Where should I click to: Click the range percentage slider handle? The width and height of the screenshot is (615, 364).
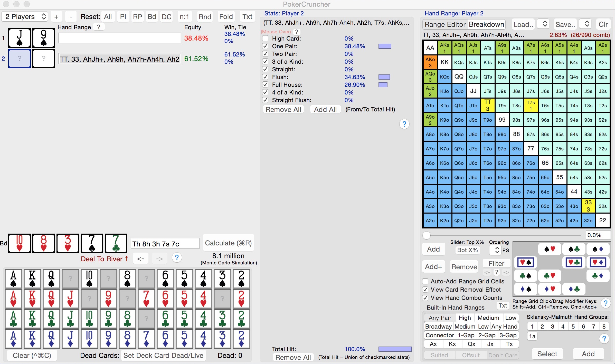pos(426,235)
